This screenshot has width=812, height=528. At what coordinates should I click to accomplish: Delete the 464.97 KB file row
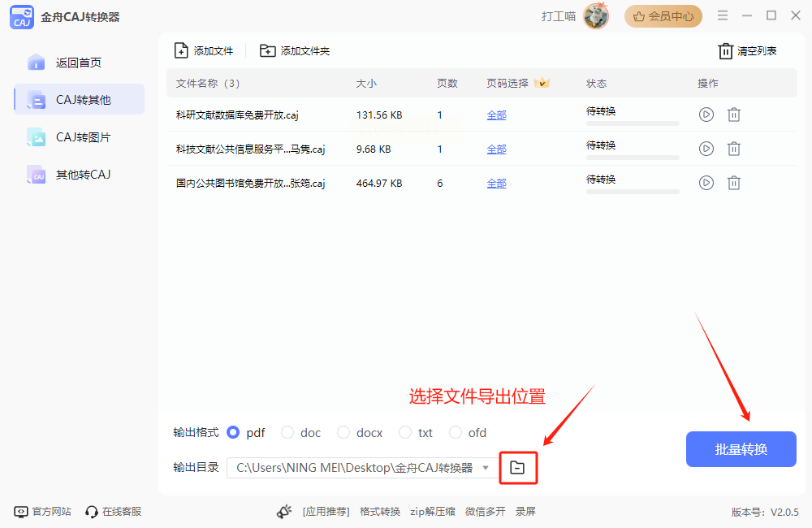point(734,183)
